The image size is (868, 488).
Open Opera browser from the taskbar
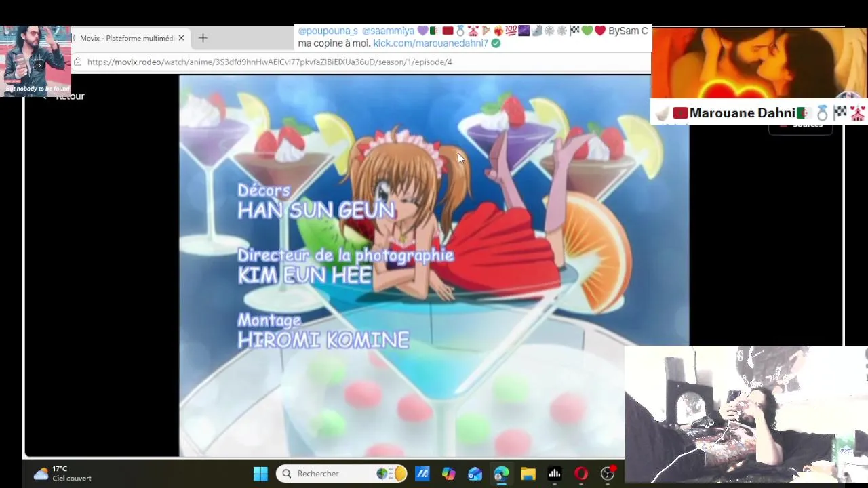click(x=581, y=474)
